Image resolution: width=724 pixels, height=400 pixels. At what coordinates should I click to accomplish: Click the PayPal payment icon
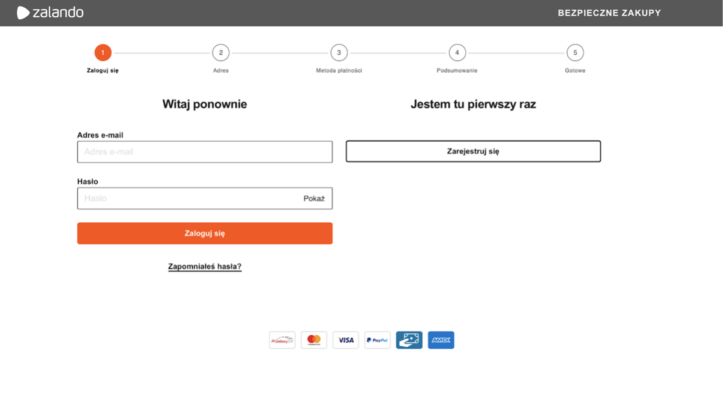pos(377,340)
